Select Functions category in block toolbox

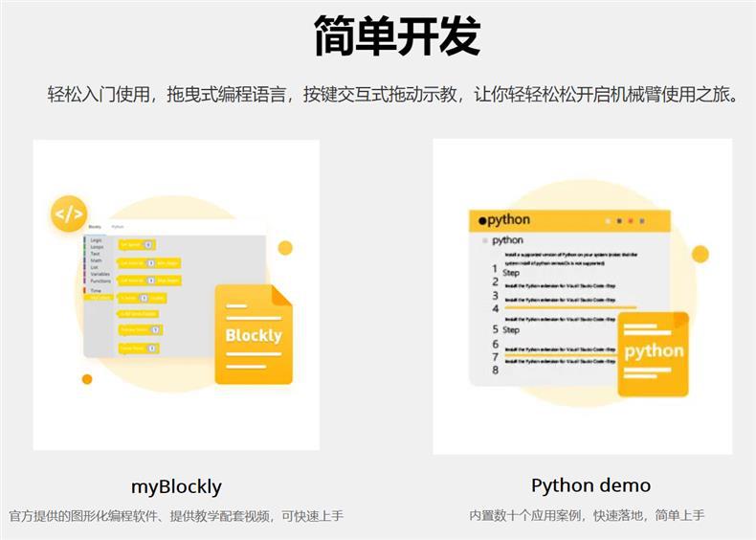tap(100, 281)
